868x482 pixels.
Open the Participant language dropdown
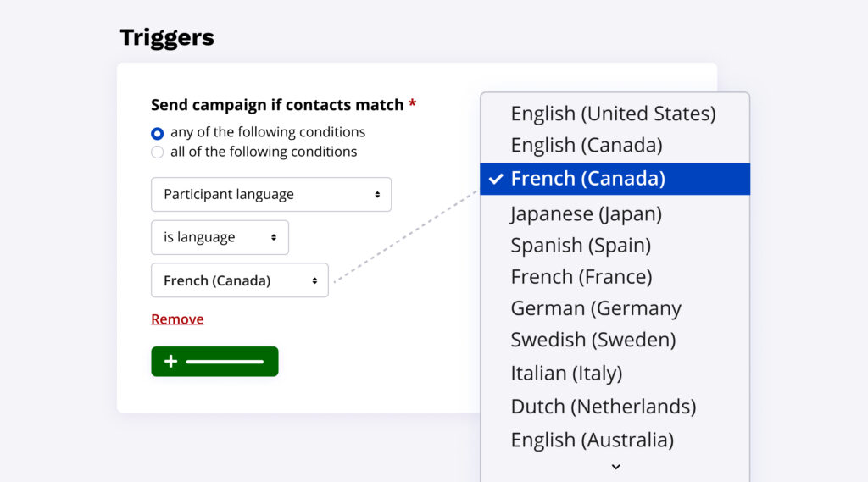coord(270,194)
